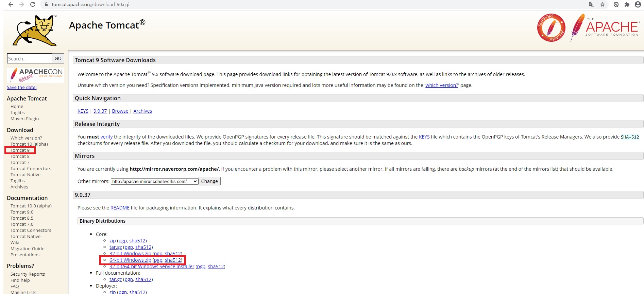Open pgp signature for 64-bit Windows zip
Image resolution: width=644 pixels, height=294 pixels.
[158, 260]
